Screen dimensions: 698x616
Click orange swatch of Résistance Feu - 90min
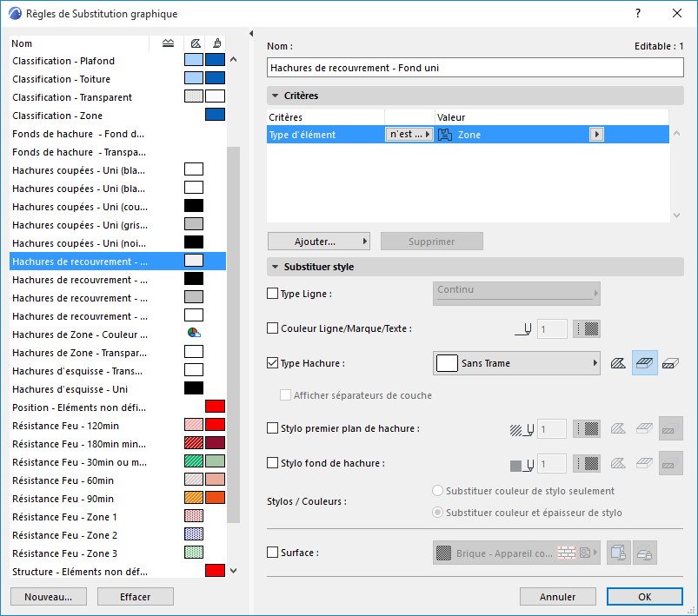click(x=215, y=498)
